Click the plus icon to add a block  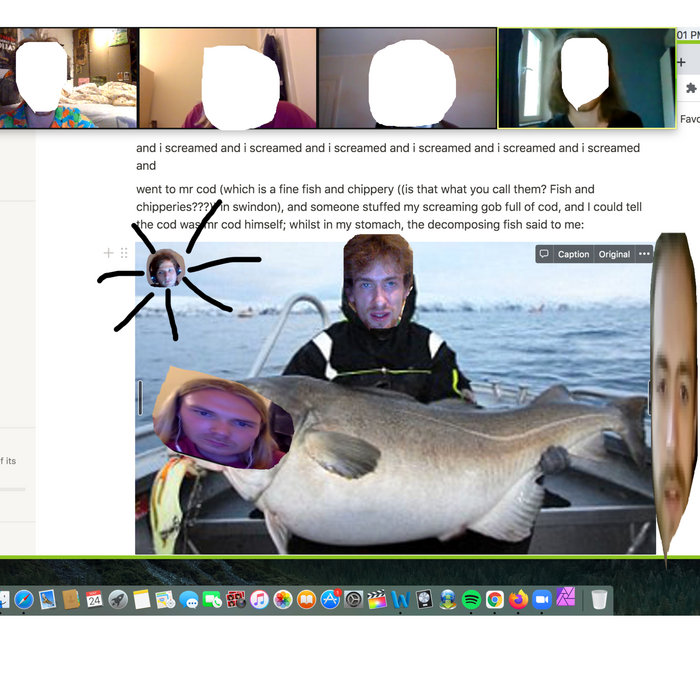108,253
